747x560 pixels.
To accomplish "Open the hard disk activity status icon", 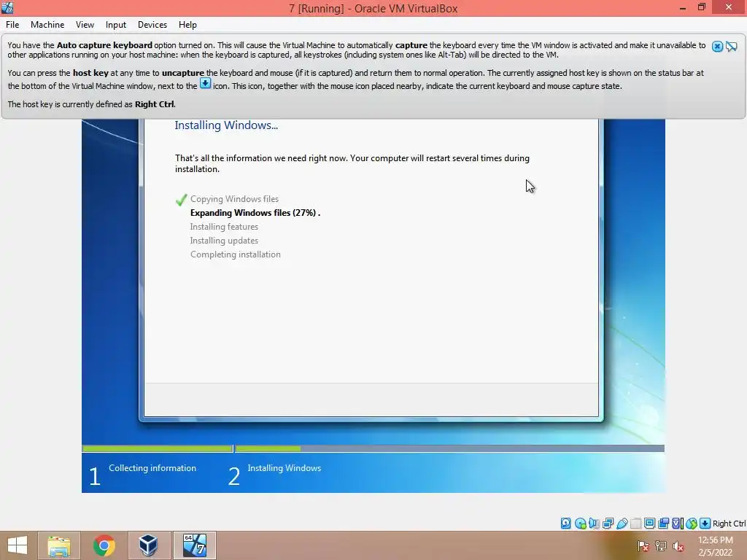I will point(565,524).
